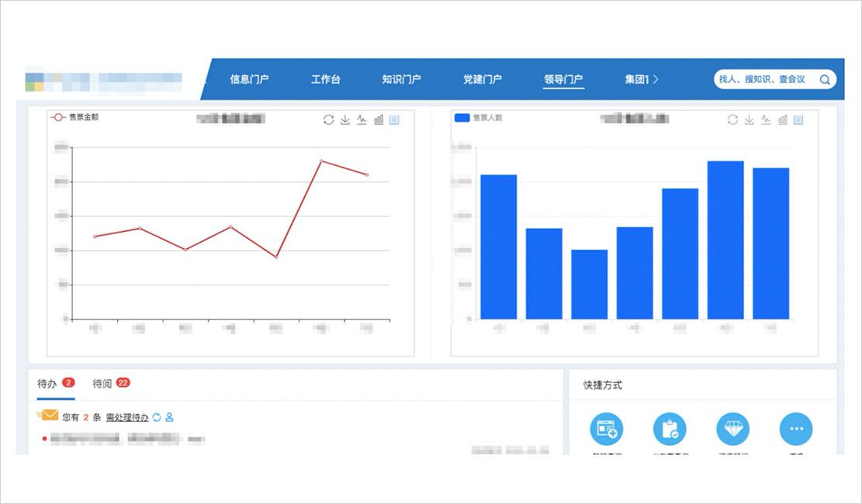Refresh the 售票金额 line chart
Image resolution: width=862 pixels, height=504 pixels.
pyautogui.click(x=329, y=119)
